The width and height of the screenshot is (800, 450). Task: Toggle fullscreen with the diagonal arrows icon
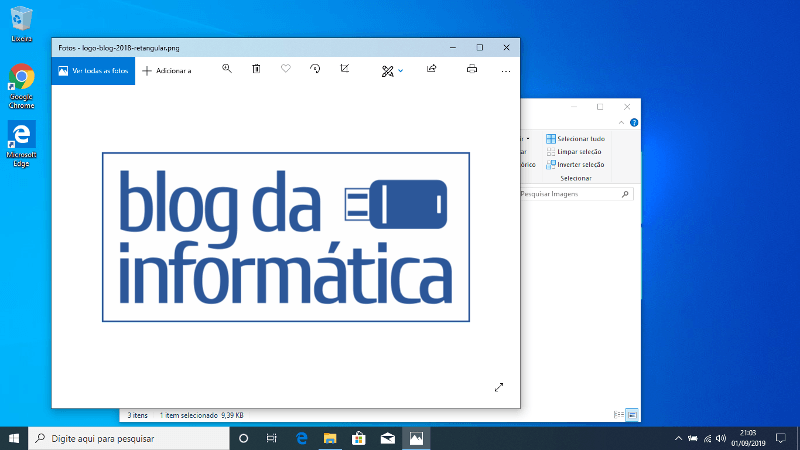[499, 387]
